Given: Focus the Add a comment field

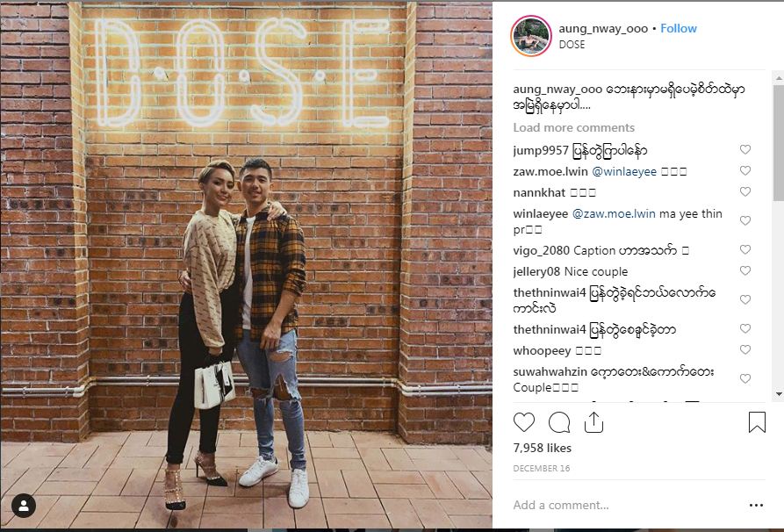Looking at the screenshot, I should tap(628, 505).
